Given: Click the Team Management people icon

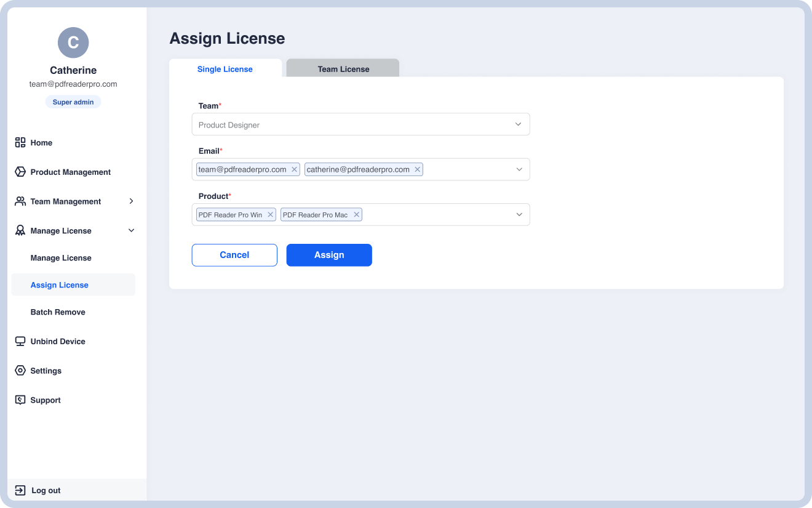Looking at the screenshot, I should tap(20, 201).
